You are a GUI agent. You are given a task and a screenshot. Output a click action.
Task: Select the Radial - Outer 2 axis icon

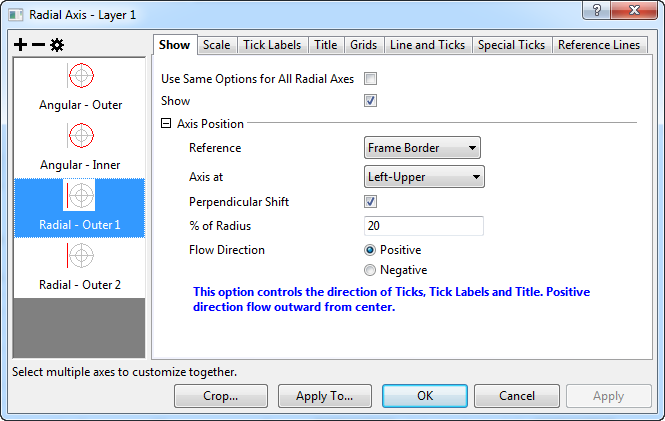pyautogui.click(x=81, y=255)
